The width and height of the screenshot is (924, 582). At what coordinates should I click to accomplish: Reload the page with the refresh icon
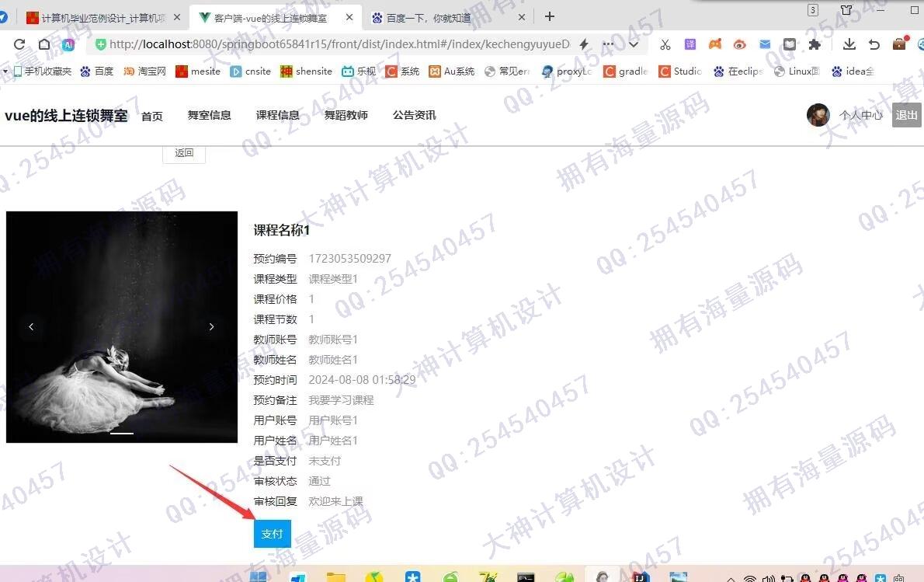click(x=19, y=44)
